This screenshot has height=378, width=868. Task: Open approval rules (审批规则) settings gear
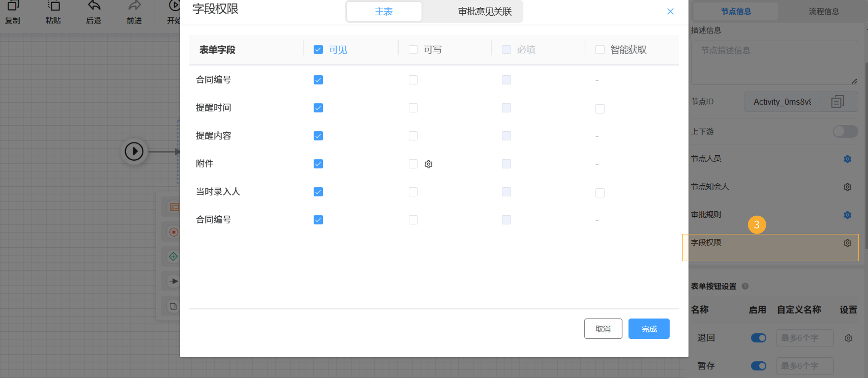(x=847, y=215)
